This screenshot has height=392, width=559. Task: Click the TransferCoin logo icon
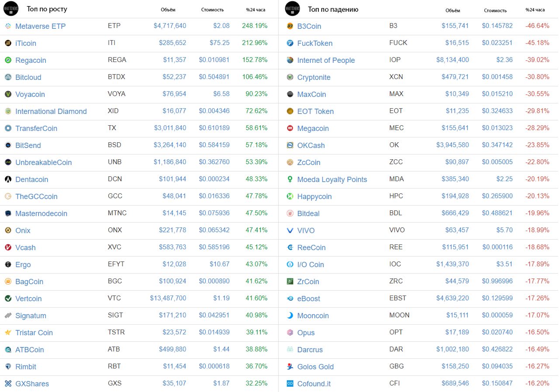8,128
